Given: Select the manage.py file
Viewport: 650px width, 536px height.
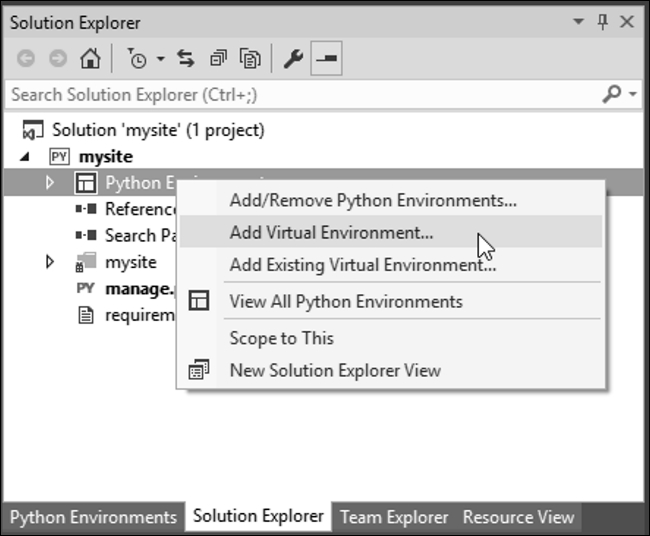Looking at the screenshot, I should pyautogui.click(x=140, y=289).
